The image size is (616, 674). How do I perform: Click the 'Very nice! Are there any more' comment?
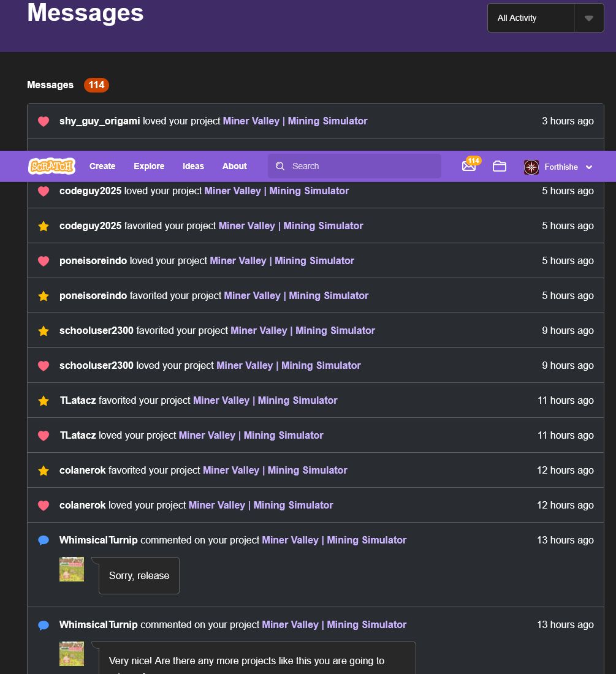[x=257, y=658]
